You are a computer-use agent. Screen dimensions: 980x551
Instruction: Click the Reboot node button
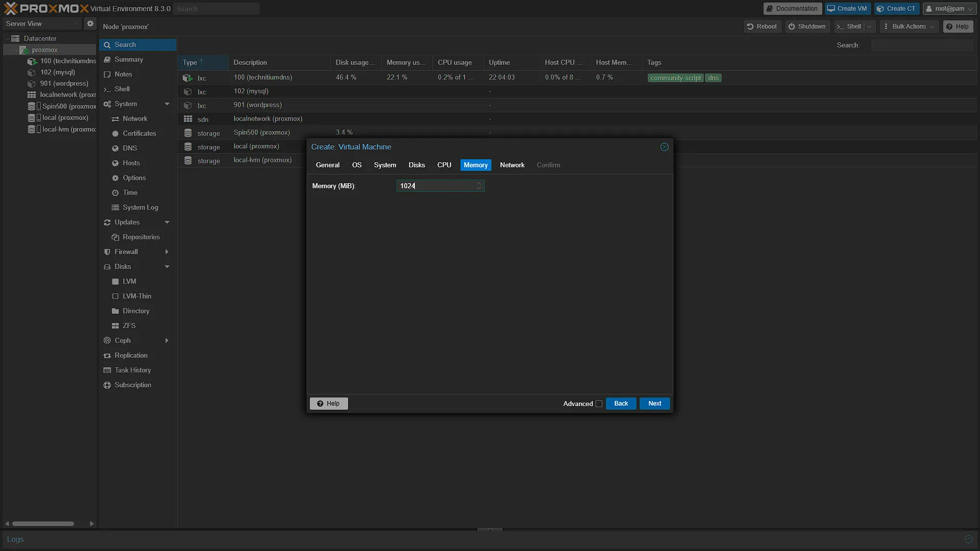762,27
